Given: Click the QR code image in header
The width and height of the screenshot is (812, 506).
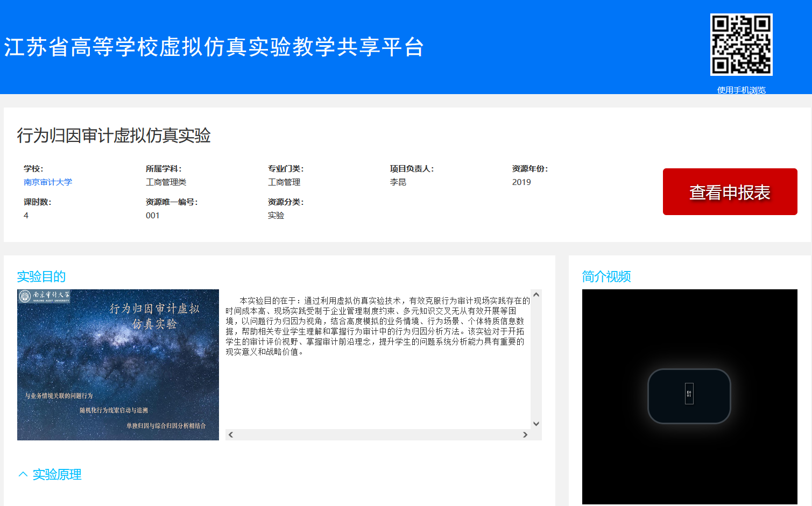Looking at the screenshot, I should point(741,45).
